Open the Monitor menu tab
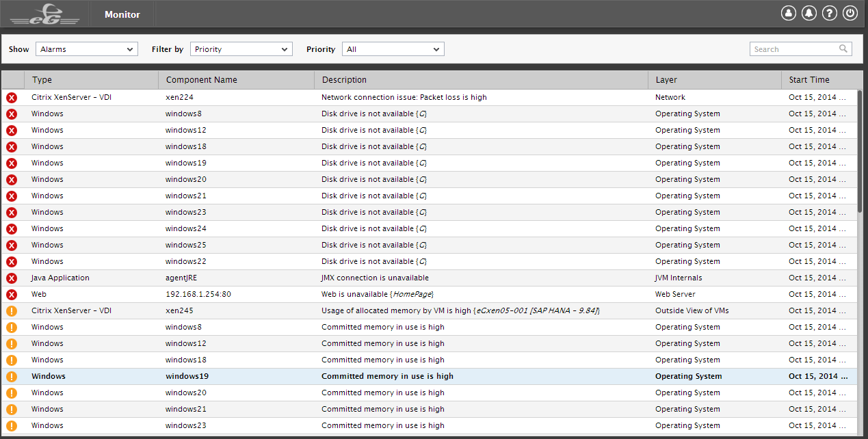This screenshot has width=868, height=439. 122,14
